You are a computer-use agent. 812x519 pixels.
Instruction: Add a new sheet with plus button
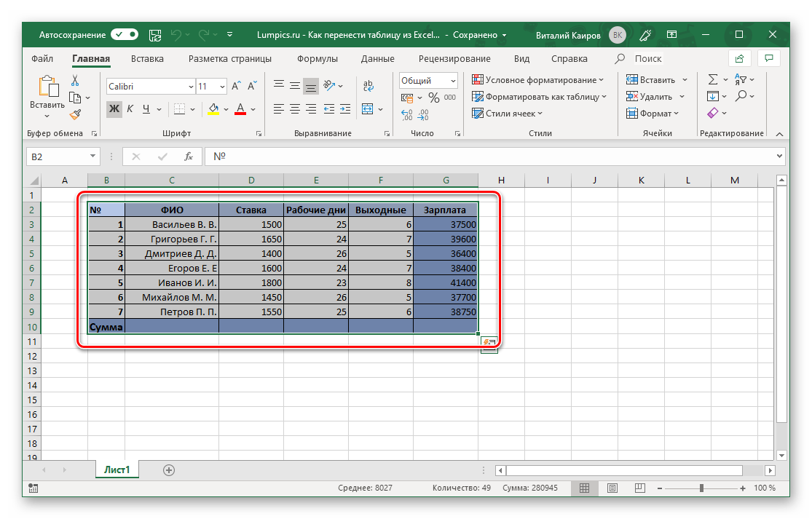pyautogui.click(x=169, y=470)
